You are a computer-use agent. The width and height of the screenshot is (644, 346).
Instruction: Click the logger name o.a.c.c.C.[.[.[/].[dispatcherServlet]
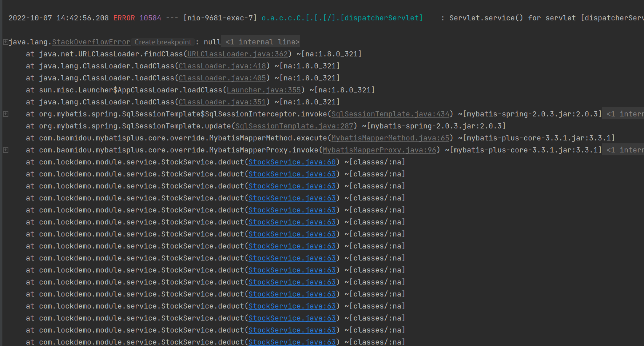pos(342,18)
